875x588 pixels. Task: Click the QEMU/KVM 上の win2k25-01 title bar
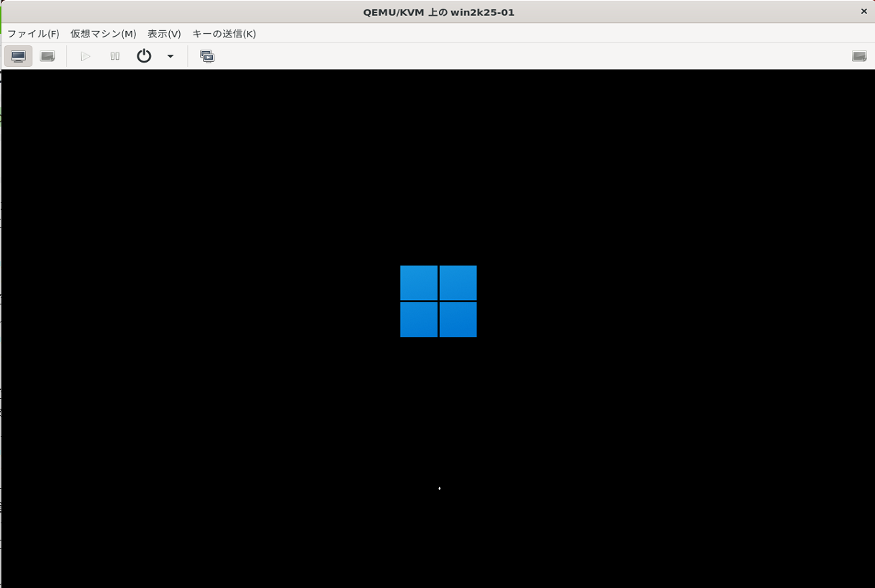[437, 12]
